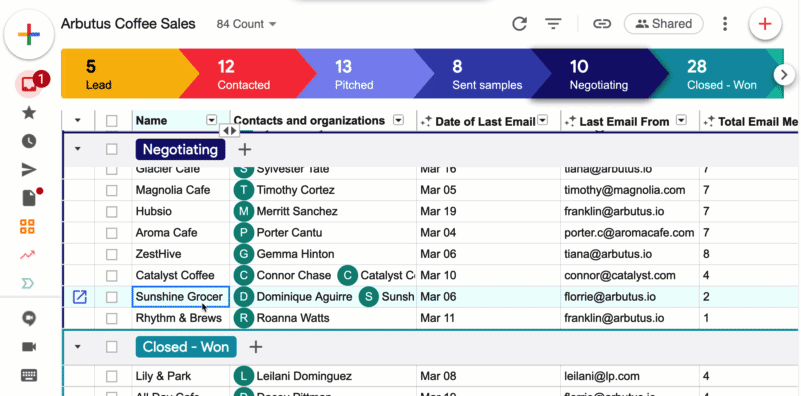Viewport: 801px width, 396px height.
Task: Open the orange pipelines grid icon
Action: pyautogui.click(x=28, y=226)
